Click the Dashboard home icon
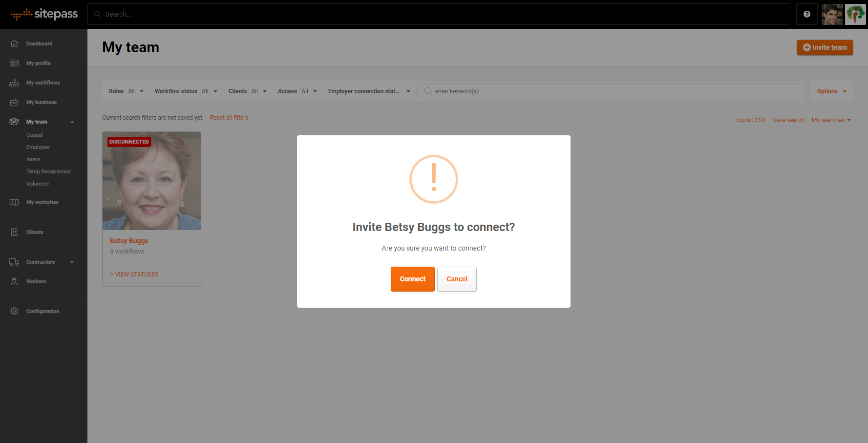The height and width of the screenshot is (443, 868). click(x=14, y=43)
